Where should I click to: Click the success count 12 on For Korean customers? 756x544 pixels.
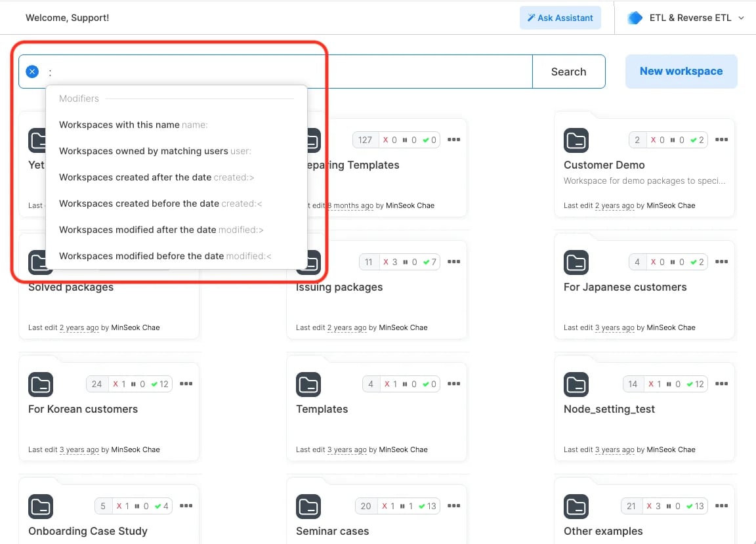(159, 384)
